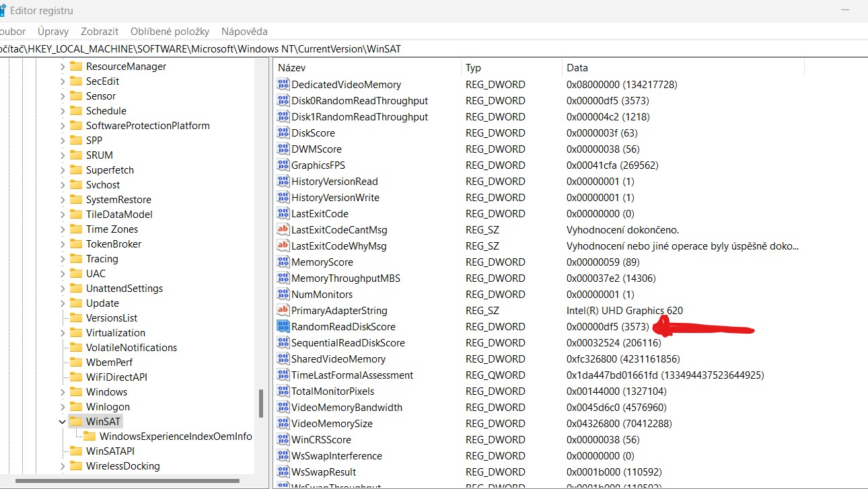Expand the SoftwareProtectionPlatform key

coord(63,125)
